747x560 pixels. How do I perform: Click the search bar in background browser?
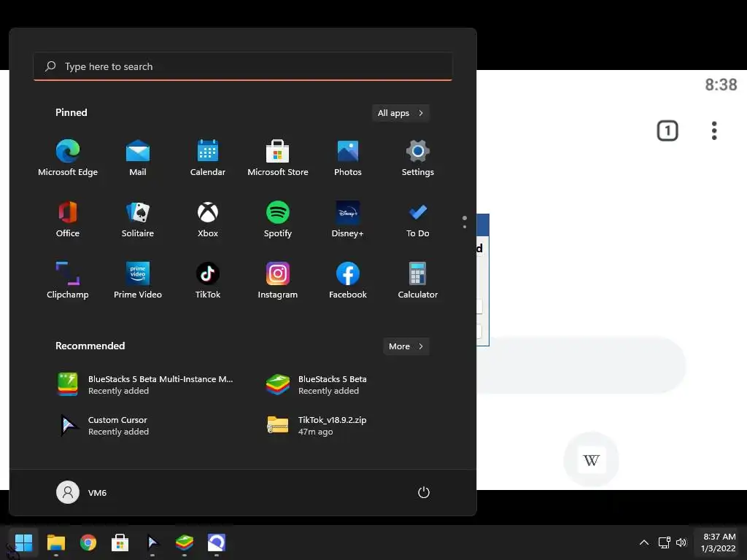[x=581, y=366]
